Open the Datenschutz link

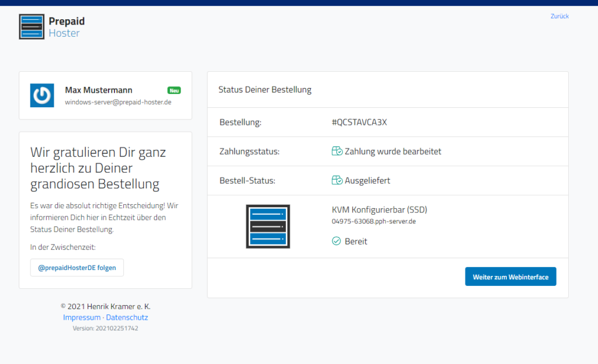pos(127,317)
